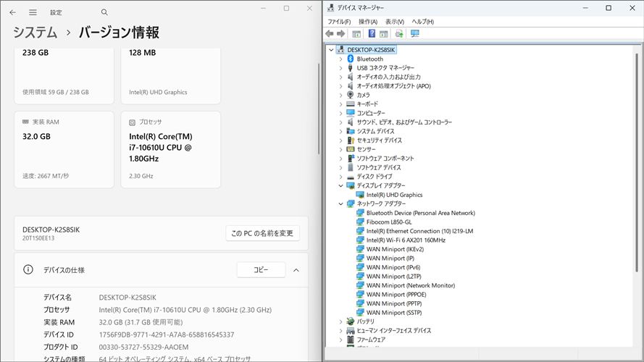This screenshot has height=362, width=644.
Task: Click the show/hide console tree icon
Action: (x=356, y=34)
